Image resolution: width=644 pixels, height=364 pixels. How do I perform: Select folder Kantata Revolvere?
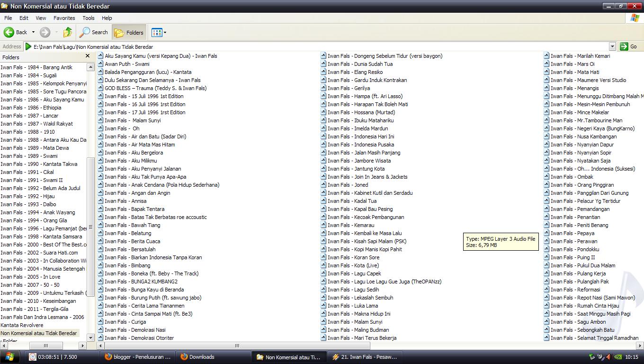[22, 325]
